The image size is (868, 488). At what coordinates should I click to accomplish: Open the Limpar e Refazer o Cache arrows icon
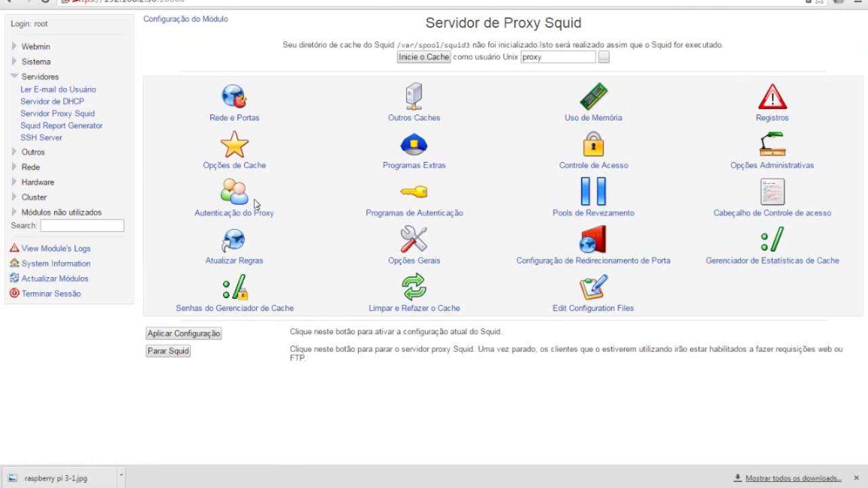tap(414, 287)
